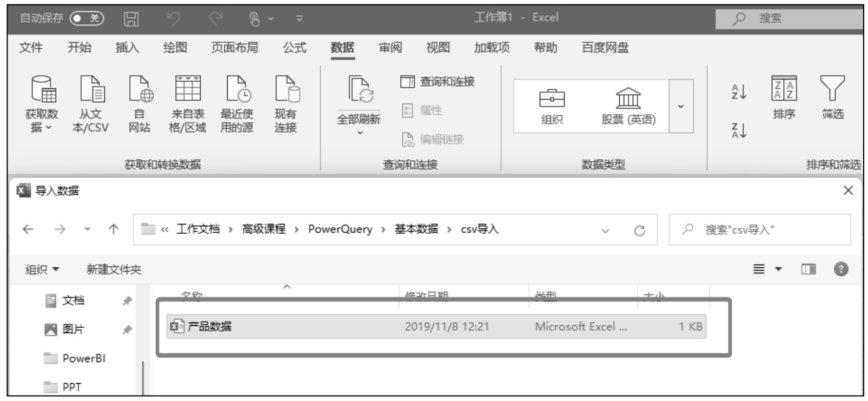Click 高级课程 in the address path
The image size is (868, 401).
click(263, 229)
